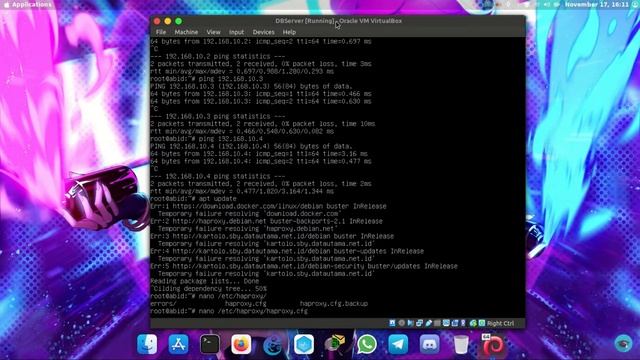Viewport: 640px width, 360px height.
Task: Open the Help menu
Action: pos(289,32)
